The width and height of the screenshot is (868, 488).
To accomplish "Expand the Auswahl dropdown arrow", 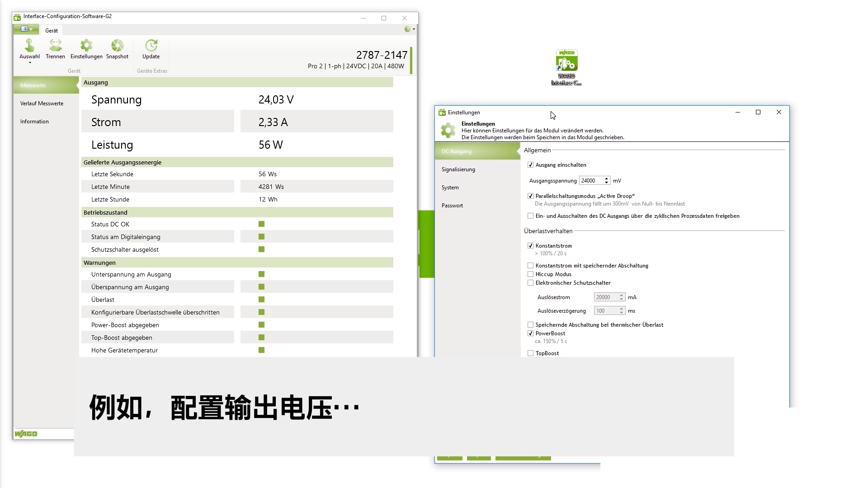I will [30, 63].
